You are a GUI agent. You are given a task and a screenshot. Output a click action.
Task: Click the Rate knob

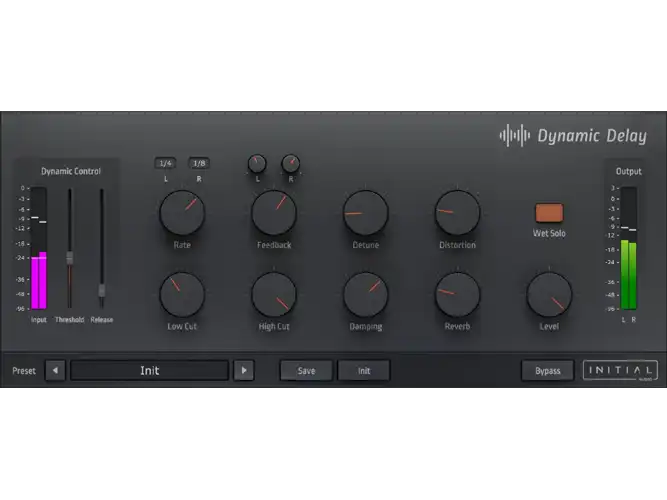(x=182, y=213)
